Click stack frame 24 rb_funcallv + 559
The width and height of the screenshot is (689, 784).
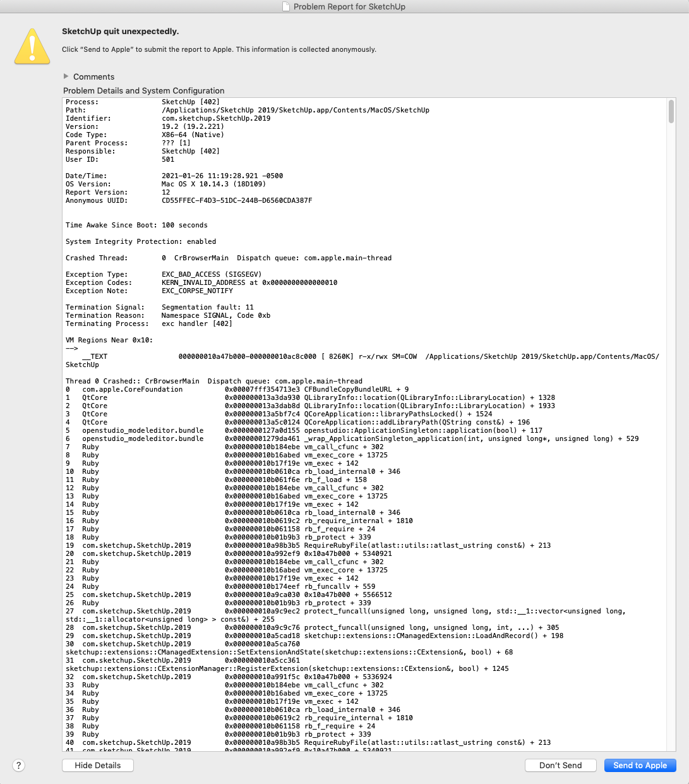(x=220, y=586)
